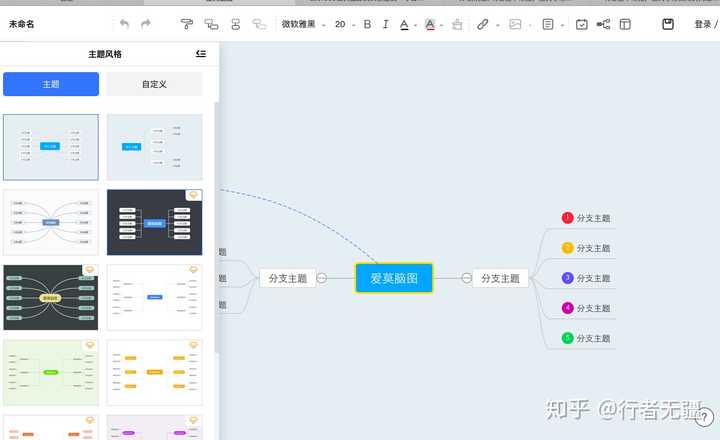Expand the link options dropdown arrow
Screen dimensions: 720x440
[x=498, y=25]
